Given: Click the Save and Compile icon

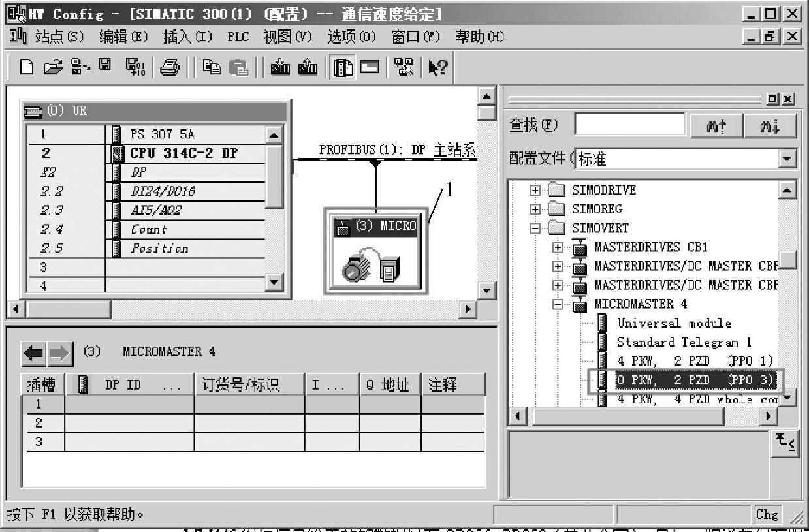Looking at the screenshot, I should tap(136, 67).
